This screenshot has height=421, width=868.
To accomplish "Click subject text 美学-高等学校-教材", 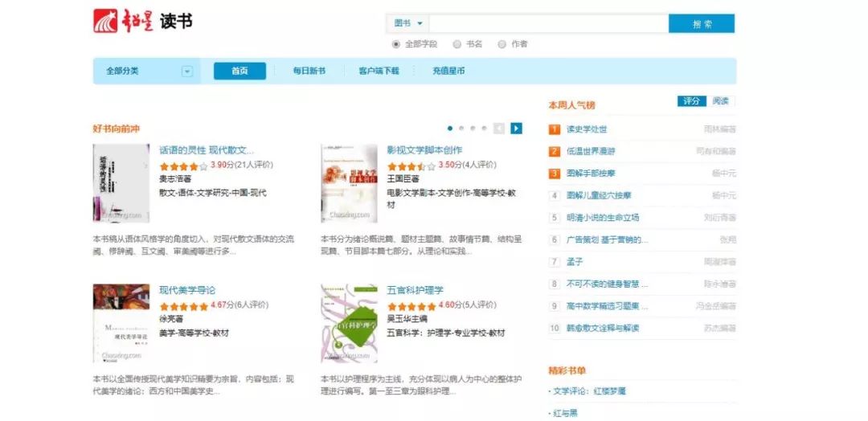I will tap(194, 333).
